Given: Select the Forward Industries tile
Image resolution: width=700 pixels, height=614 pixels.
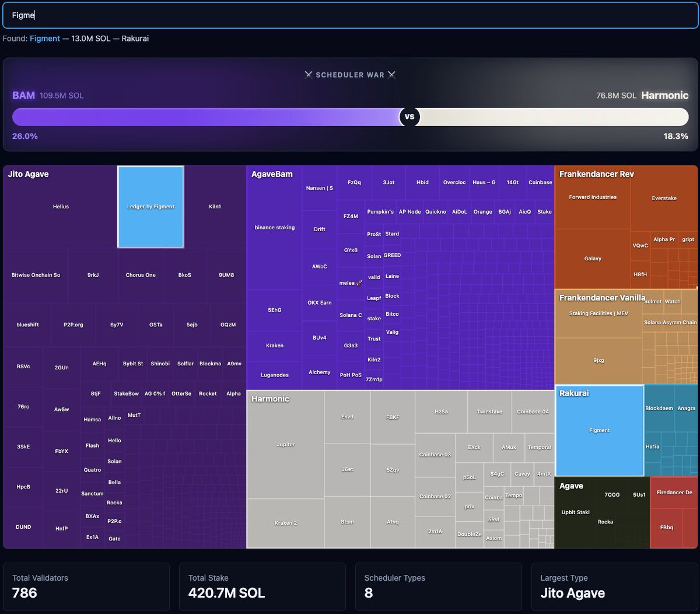Looking at the screenshot, I should click(593, 197).
